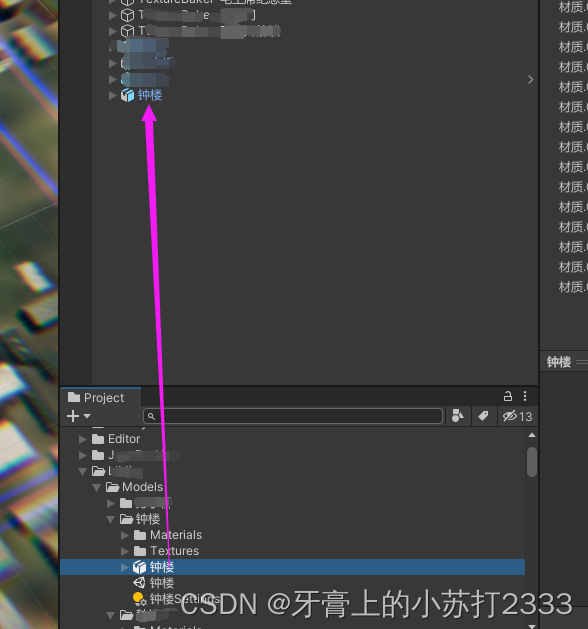Click the Materials folder icon under 钟楼
Screen dimensions: 588x629
(x=140, y=535)
